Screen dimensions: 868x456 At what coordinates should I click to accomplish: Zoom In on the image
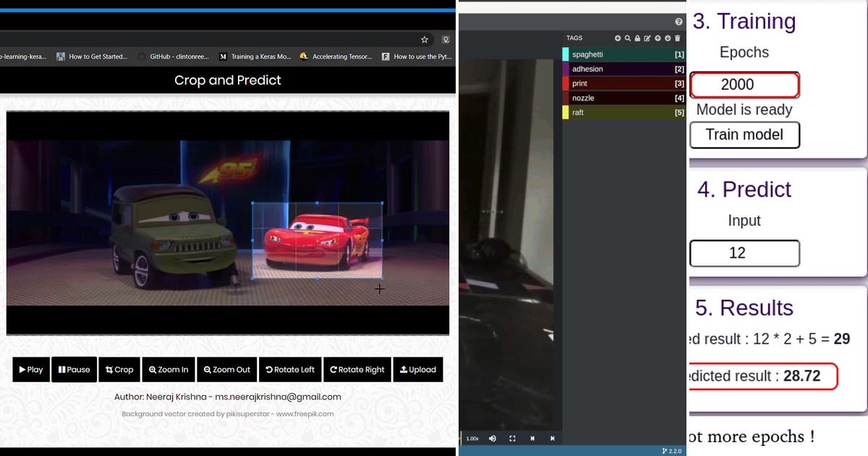click(x=169, y=369)
